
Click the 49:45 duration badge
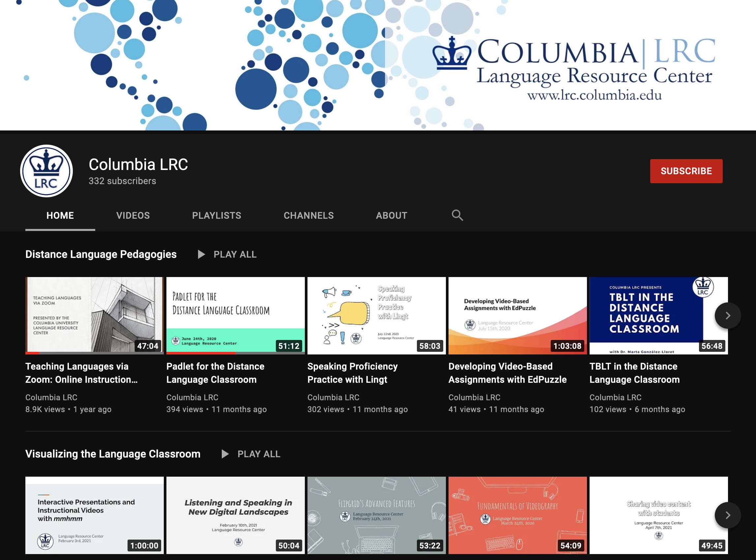pos(712,546)
